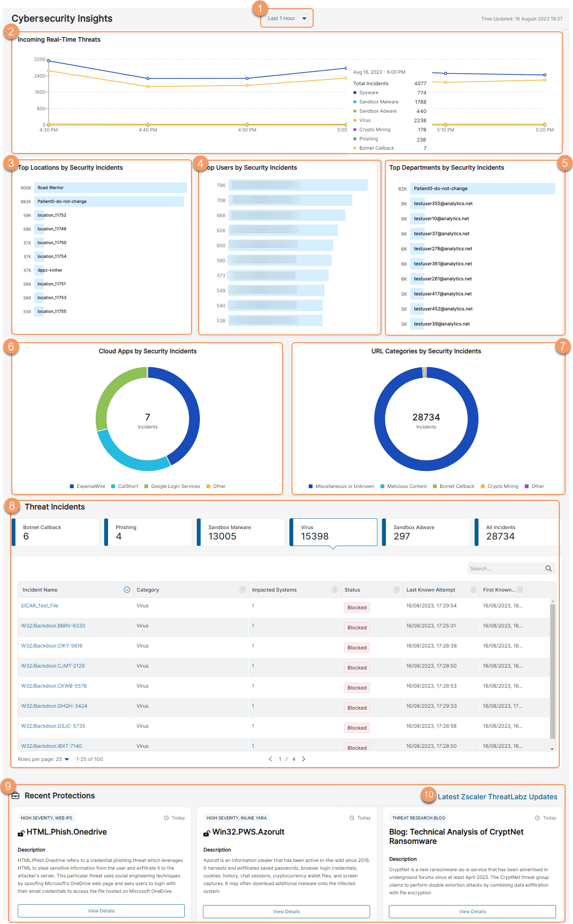Image resolution: width=573 pixels, height=924 pixels.
Task: Click the lock icon beside Win32.PWS.Azorult
Action: (207, 833)
